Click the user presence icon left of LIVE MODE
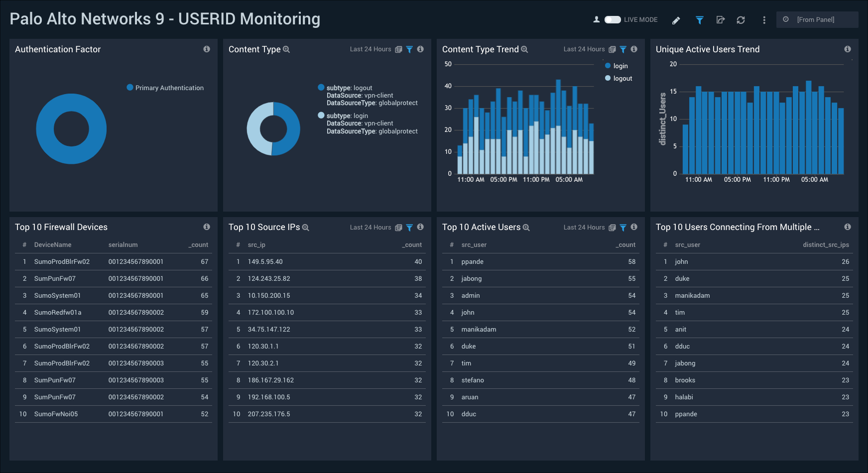868x473 pixels. [x=596, y=19]
